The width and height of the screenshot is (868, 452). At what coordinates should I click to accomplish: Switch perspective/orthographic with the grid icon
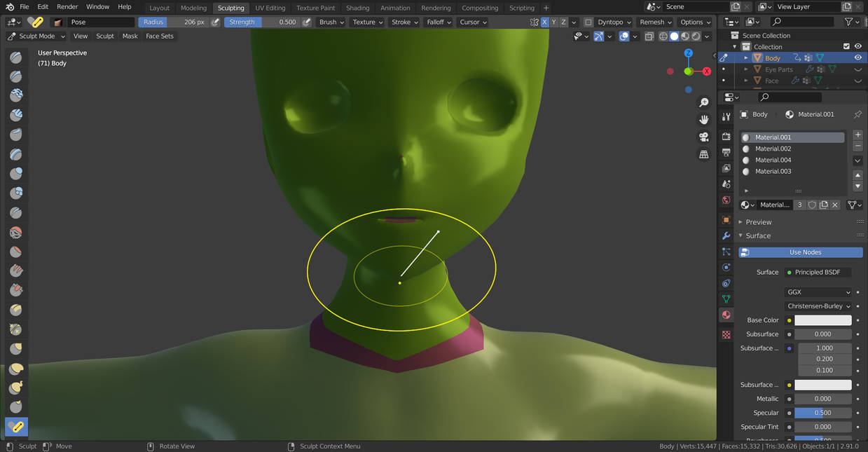pyautogui.click(x=704, y=154)
